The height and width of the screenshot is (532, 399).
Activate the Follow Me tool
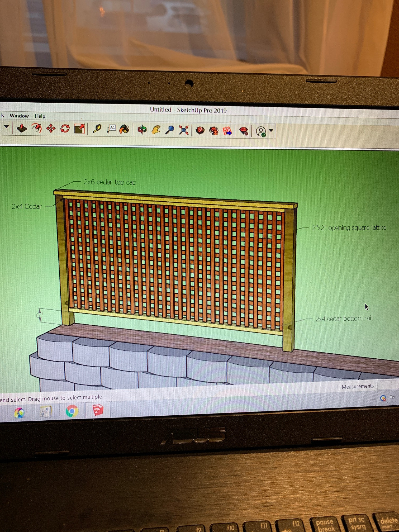pos(37,128)
